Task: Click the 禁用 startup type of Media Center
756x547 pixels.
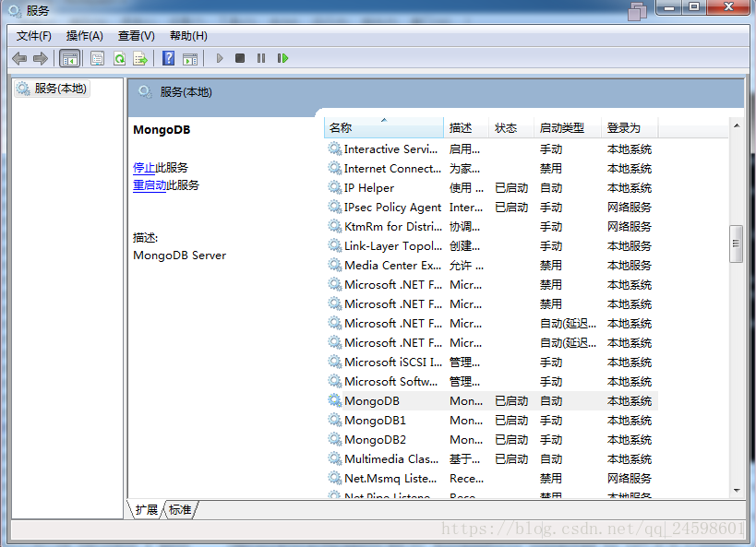Action: 550,266
